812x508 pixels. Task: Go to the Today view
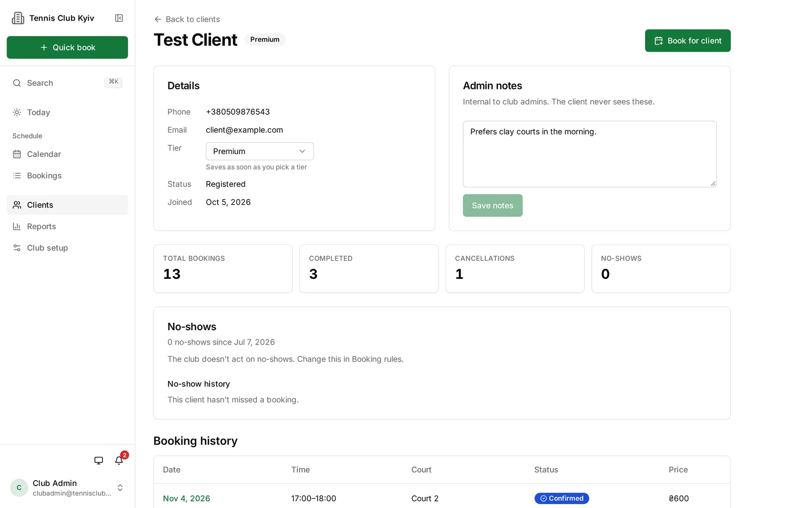tap(67, 112)
